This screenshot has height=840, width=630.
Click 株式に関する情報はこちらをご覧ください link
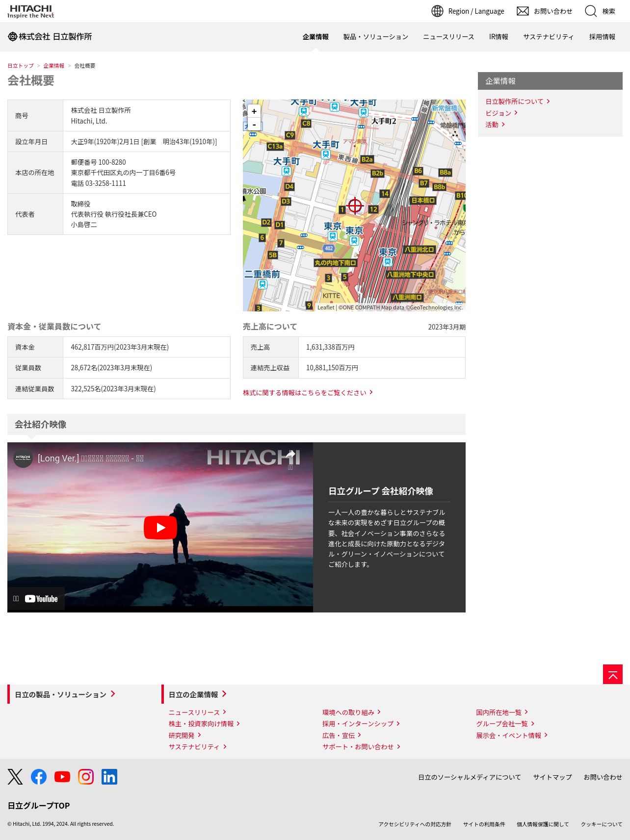tap(308, 393)
